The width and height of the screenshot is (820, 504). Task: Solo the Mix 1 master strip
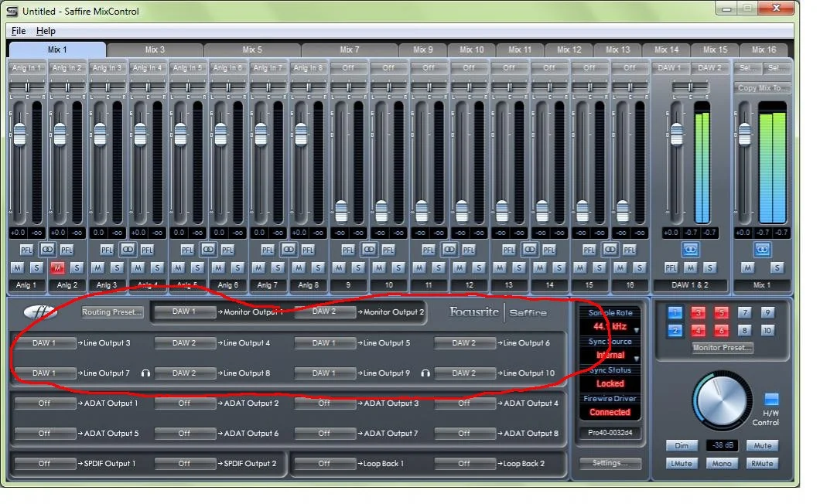pyautogui.click(x=777, y=267)
